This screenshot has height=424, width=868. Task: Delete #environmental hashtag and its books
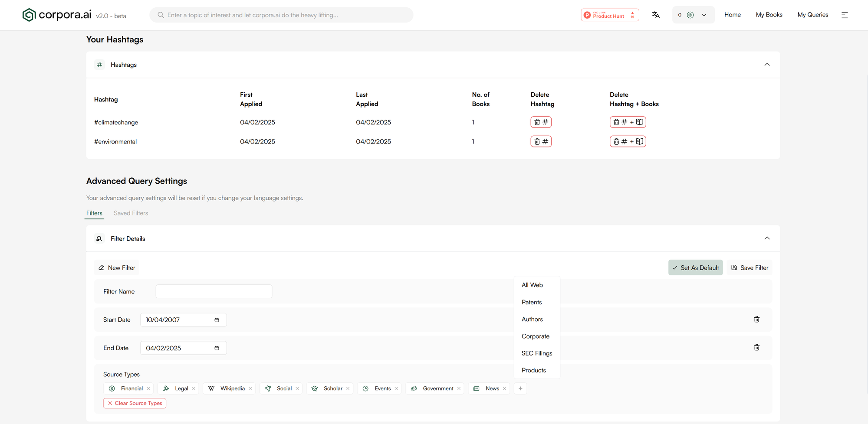point(628,141)
